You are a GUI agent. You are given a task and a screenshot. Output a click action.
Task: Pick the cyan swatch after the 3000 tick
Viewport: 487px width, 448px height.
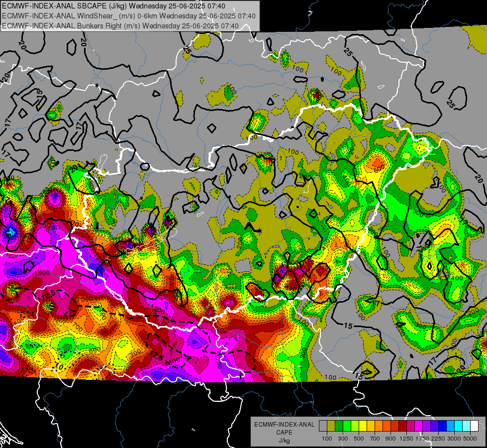[x=459, y=426]
